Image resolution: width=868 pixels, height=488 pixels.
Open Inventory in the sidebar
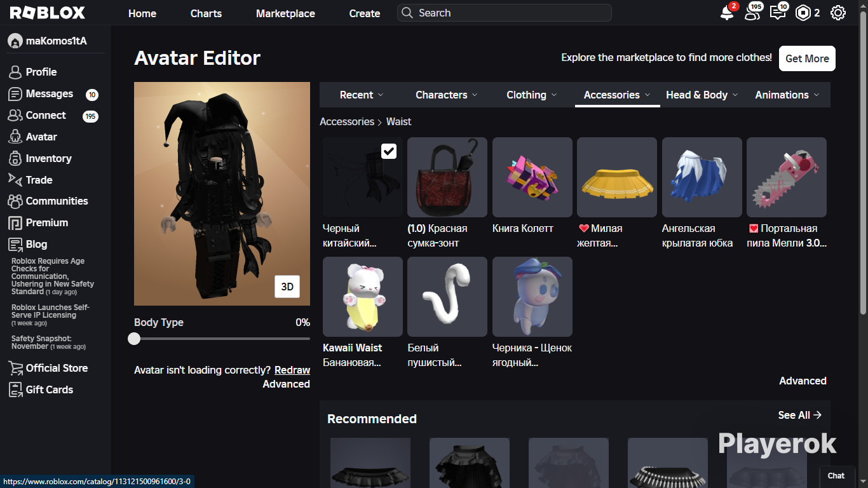[x=48, y=158]
